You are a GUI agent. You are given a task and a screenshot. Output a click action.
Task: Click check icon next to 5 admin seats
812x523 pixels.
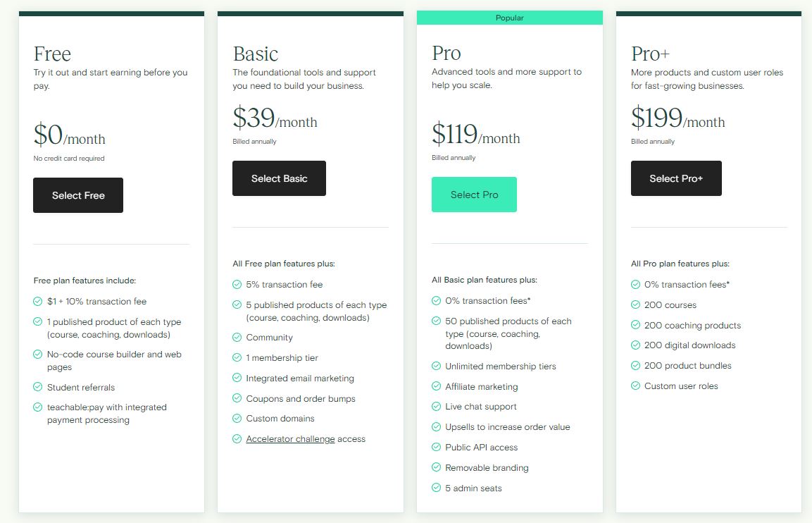coord(437,488)
